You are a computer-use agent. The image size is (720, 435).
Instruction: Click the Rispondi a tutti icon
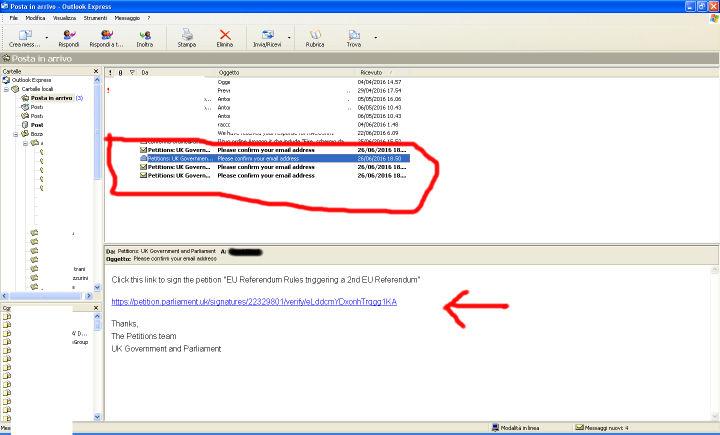pos(107,35)
